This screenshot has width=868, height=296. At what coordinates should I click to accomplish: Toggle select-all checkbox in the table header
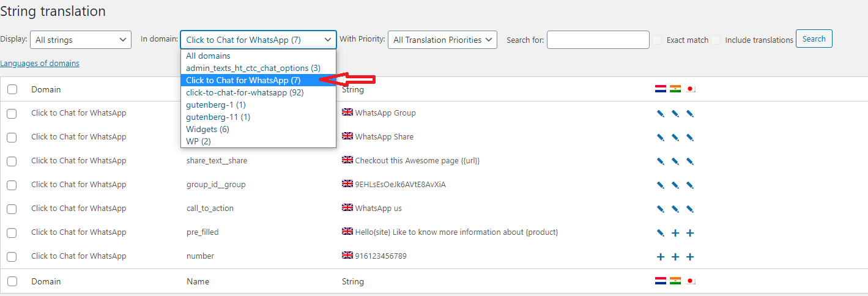[x=12, y=89]
